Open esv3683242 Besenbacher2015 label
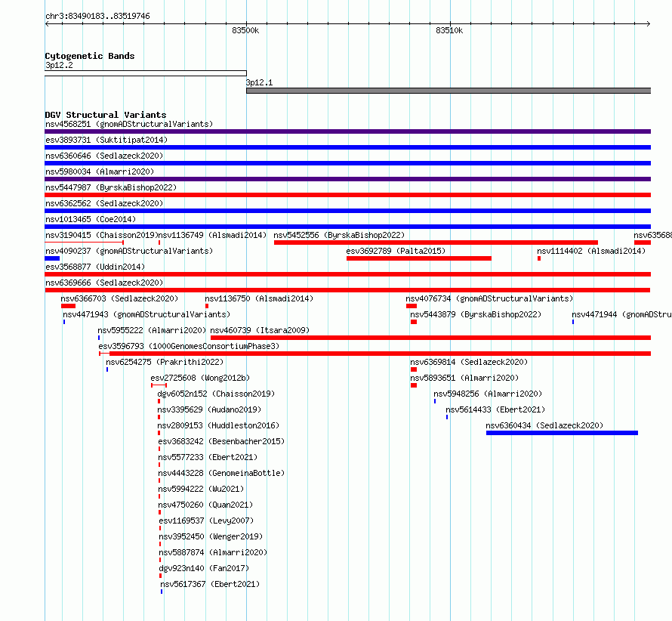 click(221, 442)
